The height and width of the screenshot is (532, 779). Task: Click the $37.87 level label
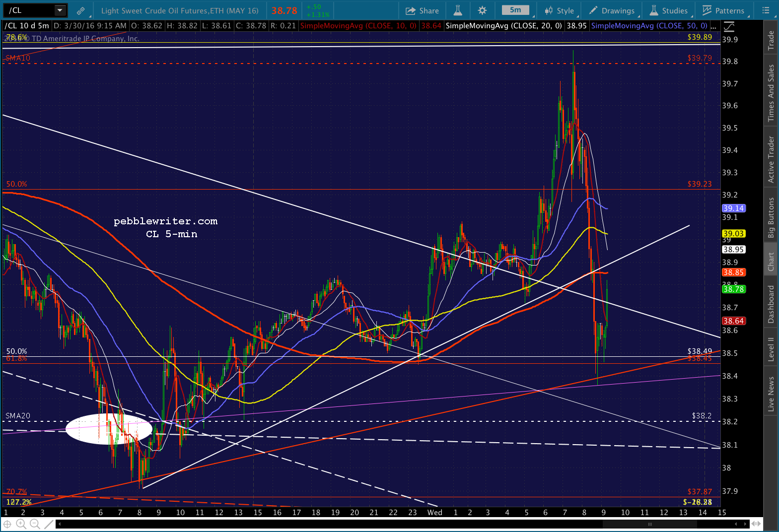(x=700, y=492)
